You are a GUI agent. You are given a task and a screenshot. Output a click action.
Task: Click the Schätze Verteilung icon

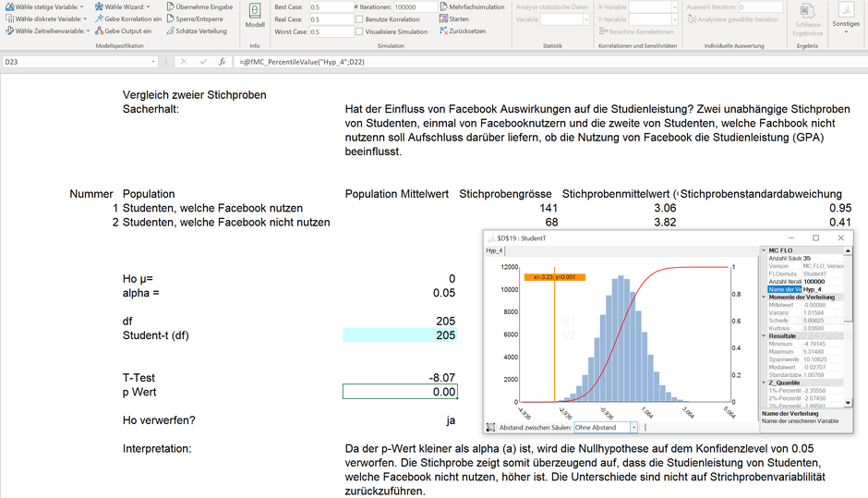click(x=170, y=31)
